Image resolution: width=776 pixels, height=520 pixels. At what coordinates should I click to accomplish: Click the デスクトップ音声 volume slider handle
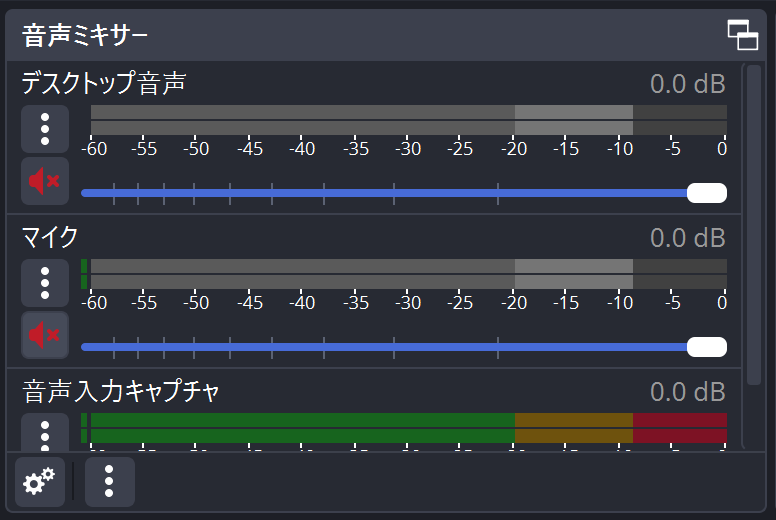pyautogui.click(x=707, y=193)
